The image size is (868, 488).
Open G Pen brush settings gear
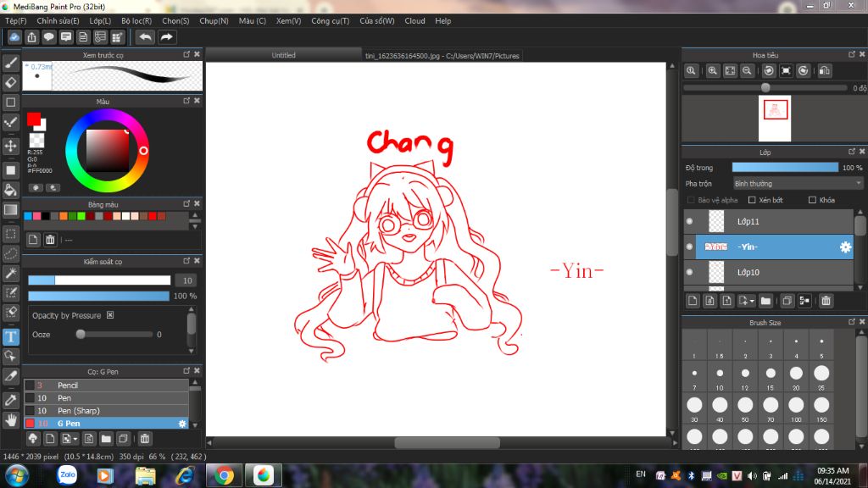pyautogui.click(x=182, y=424)
